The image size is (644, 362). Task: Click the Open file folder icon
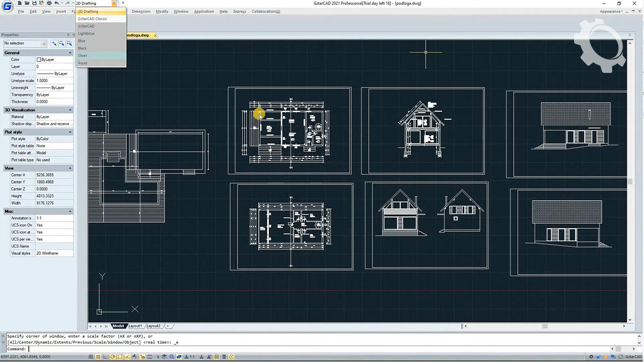(27, 4)
